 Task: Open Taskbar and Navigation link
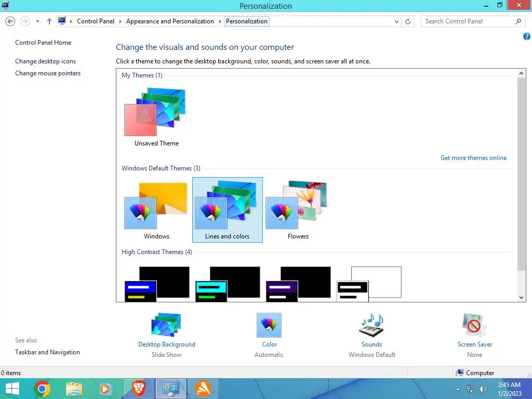(47, 352)
